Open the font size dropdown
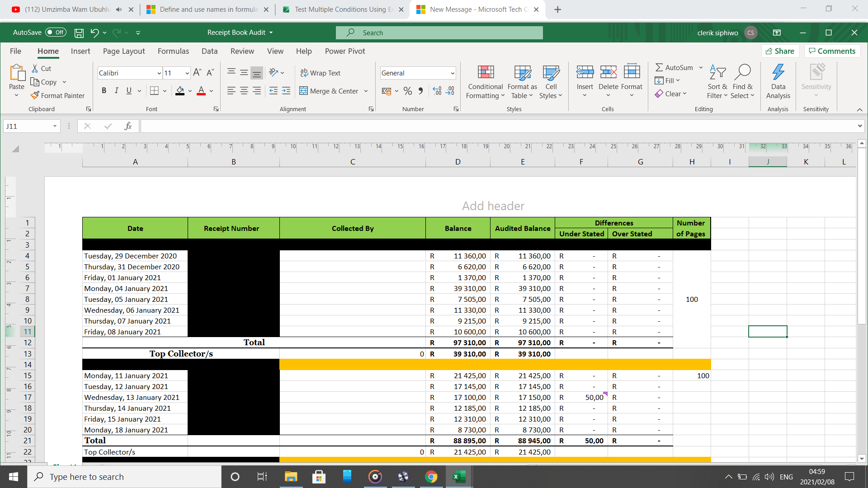The image size is (868, 488). click(x=187, y=73)
